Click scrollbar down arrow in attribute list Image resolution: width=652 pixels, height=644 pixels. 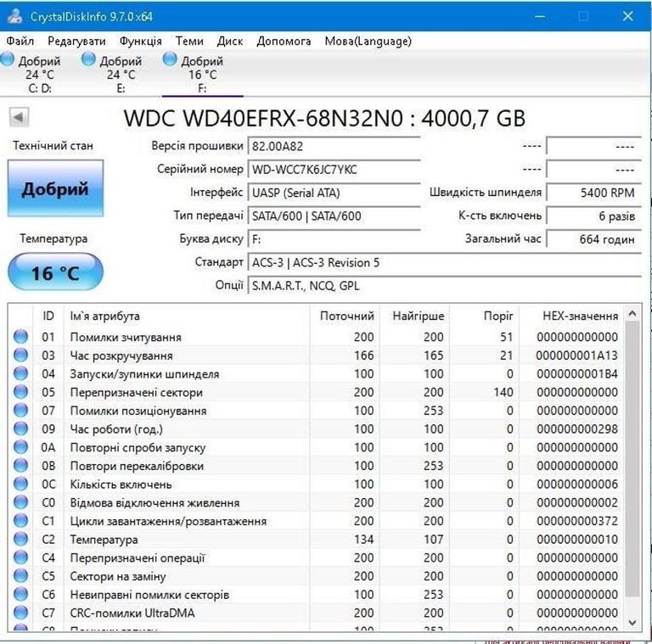632,622
